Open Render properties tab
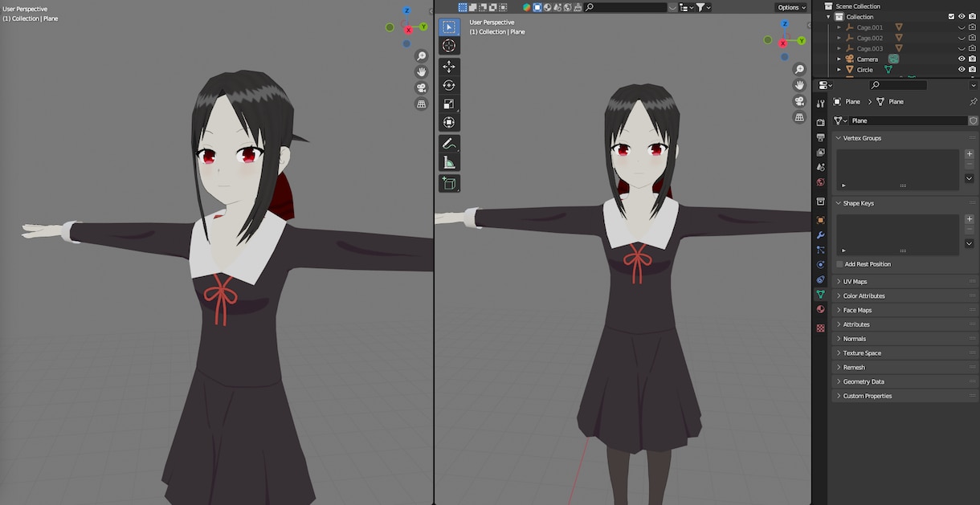The image size is (980, 505). click(820, 122)
